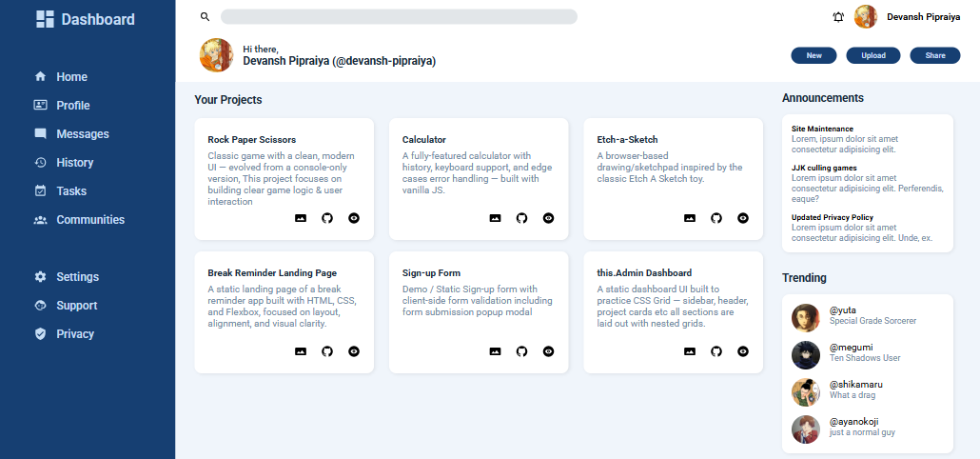
Task: Click this.Admin Dashboard project title
Action: [644, 273]
